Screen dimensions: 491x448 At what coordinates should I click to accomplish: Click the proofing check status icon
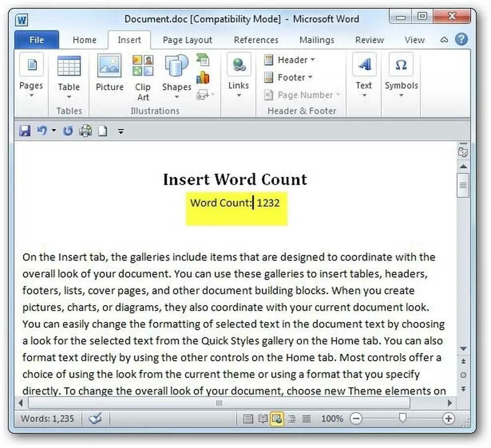[95, 418]
